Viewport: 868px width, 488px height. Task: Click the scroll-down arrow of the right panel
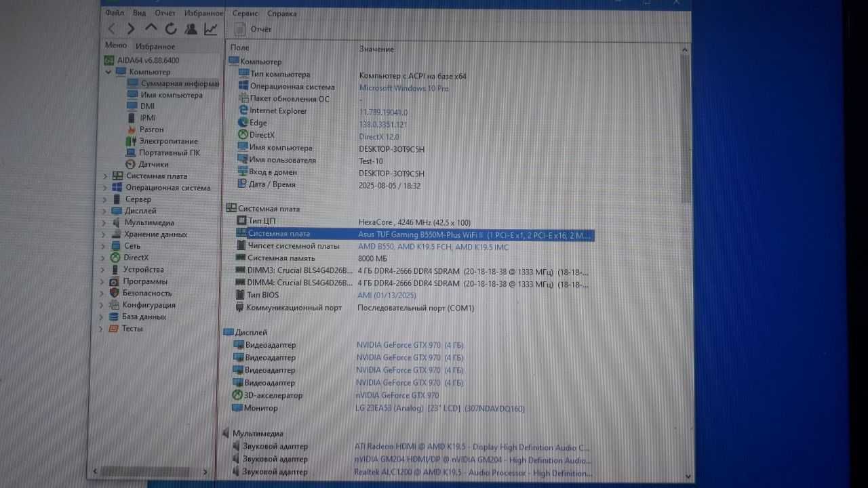pyautogui.click(x=687, y=476)
